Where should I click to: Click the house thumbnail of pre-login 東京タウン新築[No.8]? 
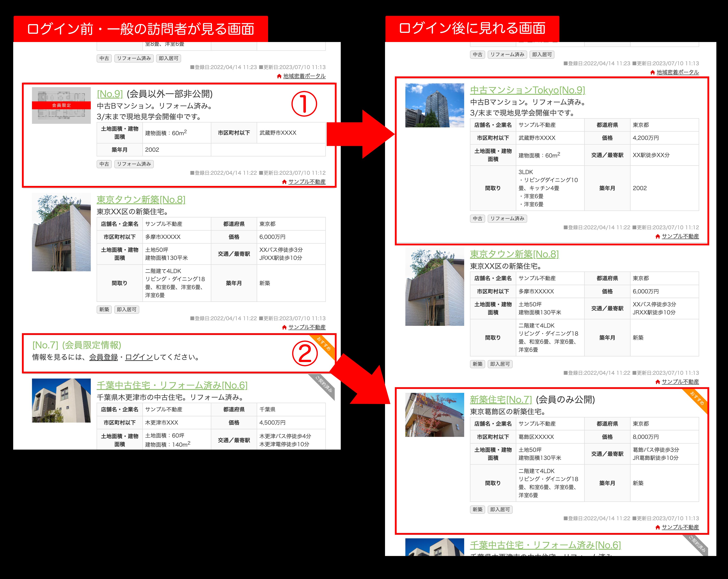[x=61, y=232]
